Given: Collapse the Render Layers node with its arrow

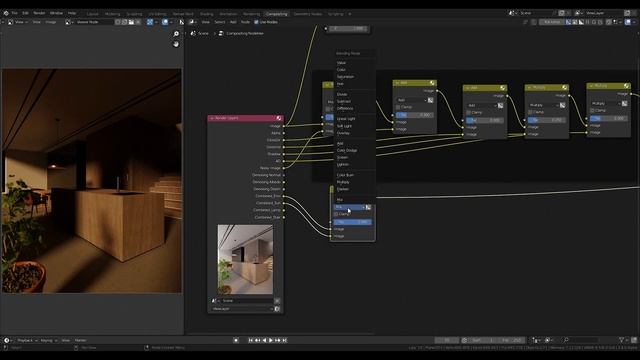Looking at the screenshot, I should coord(212,118).
